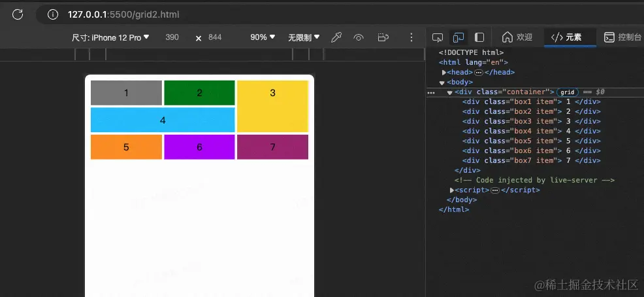Click the green box 2
The image size is (644, 297).
[x=199, y=93]
